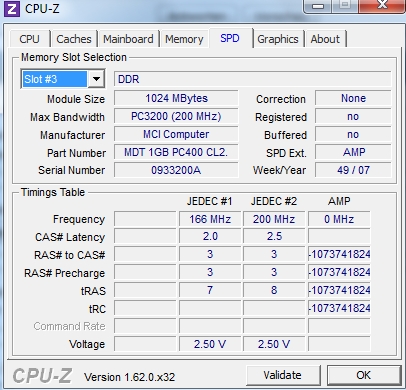Show the About tab
The width and height of the screenshot is (406, 390).
[x=325, y=39]
